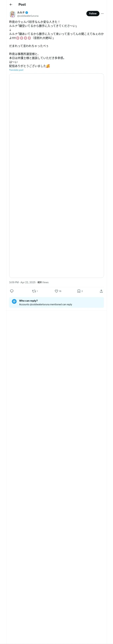Image resolution: width=113 pixels, height=644 pixels.
Task: Click the @ mention icon
Action: (14, 301)
